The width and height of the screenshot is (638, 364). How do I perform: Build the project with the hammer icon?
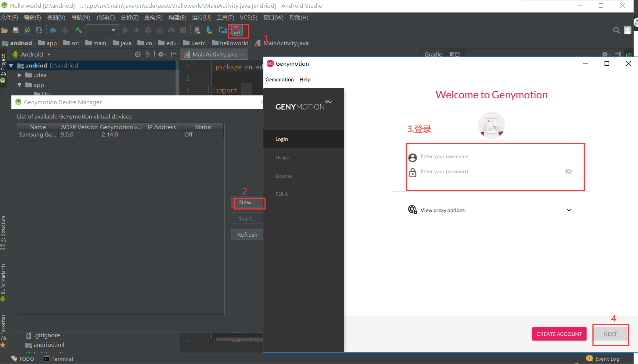point(79,30)
